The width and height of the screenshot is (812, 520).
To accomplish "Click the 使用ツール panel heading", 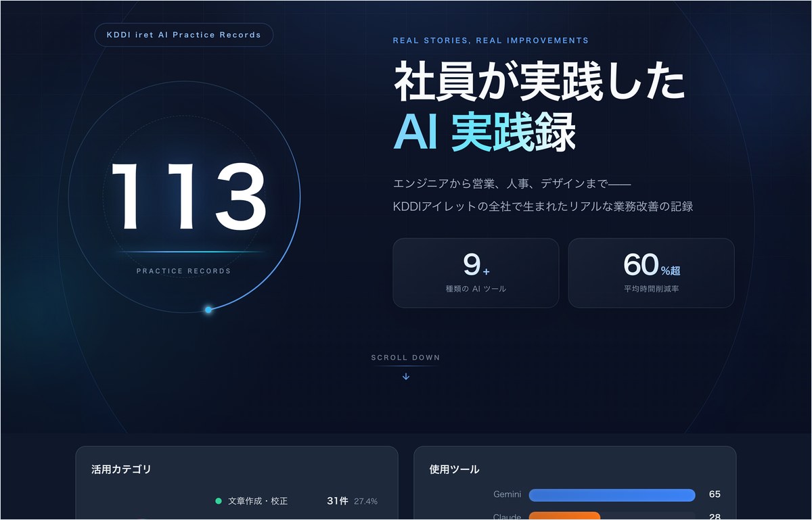I will click(454, 469).
